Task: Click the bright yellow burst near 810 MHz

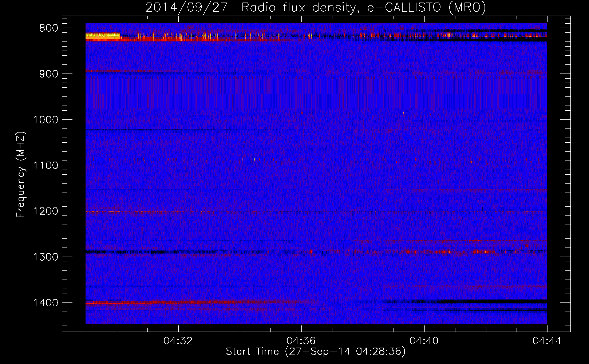Action: (x=103, y=36)
